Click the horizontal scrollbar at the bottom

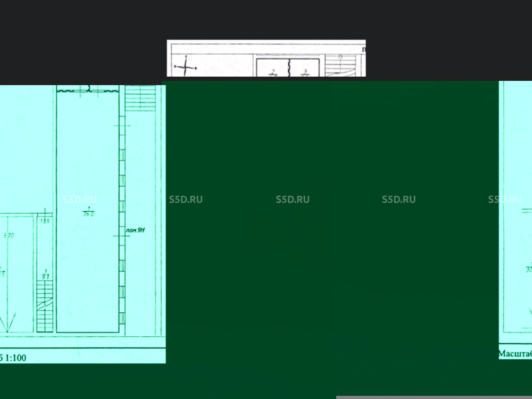click(434, 397)
